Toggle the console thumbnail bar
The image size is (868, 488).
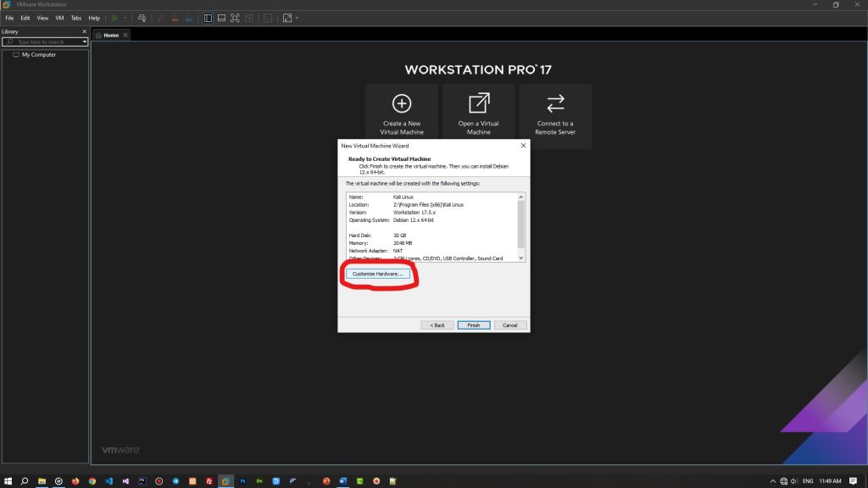coord(222,18)
